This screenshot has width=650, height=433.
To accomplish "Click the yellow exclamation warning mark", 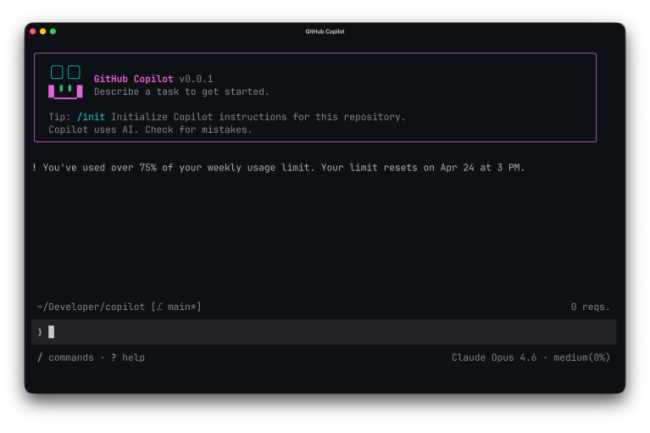I will point(34,168).
